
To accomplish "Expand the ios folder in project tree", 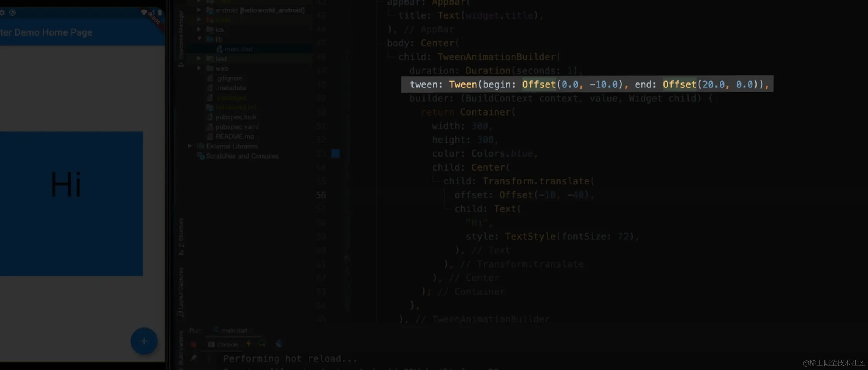I will tap(199, 29).
